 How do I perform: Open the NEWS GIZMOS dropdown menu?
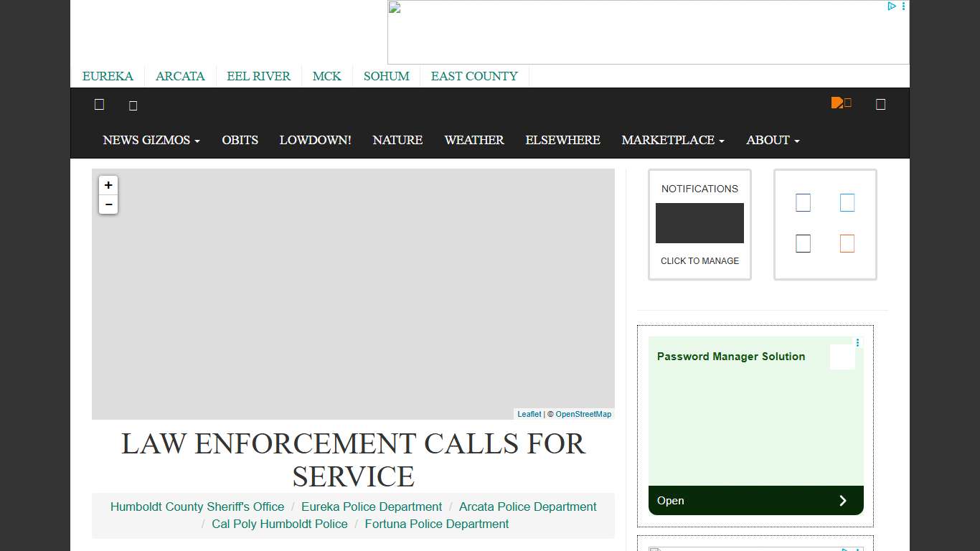(151, 140)
